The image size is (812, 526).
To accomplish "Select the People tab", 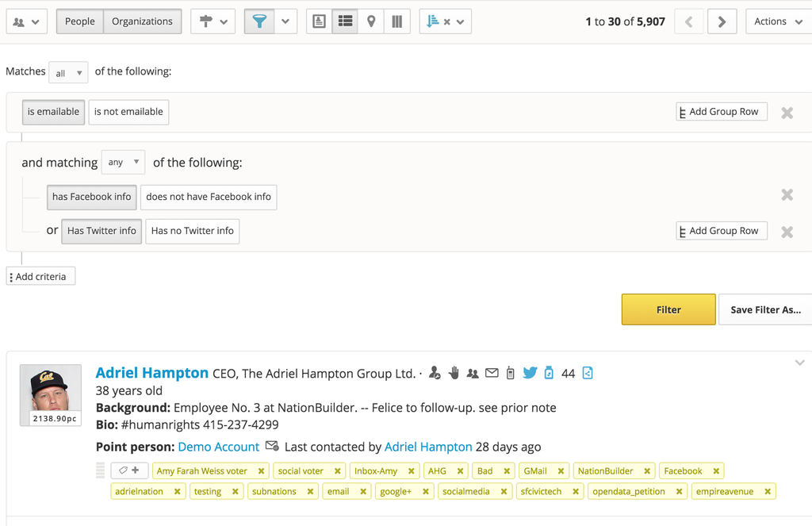I will 80,21.
